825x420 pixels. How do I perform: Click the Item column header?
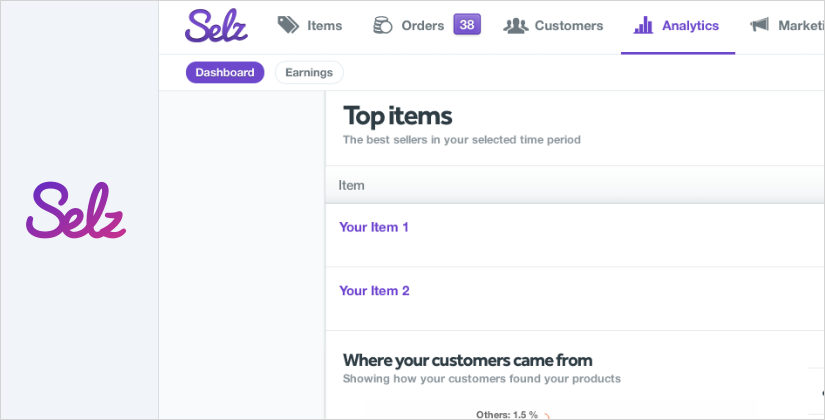pos(351,185)
